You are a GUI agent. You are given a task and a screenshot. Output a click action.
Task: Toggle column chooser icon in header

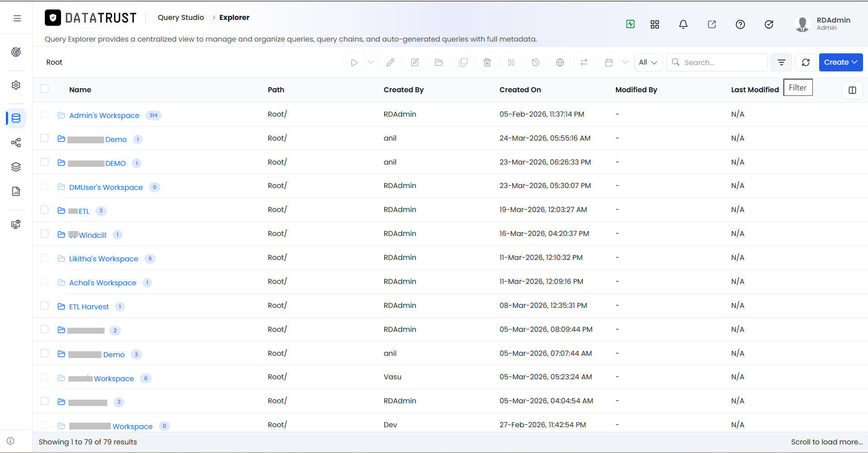click(x=852, y=90)
